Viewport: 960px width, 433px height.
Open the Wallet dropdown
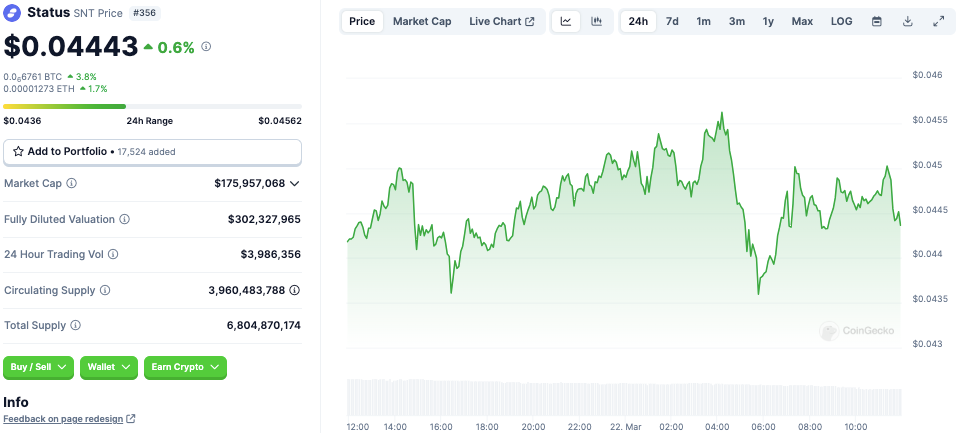click(x=109, y=367)
